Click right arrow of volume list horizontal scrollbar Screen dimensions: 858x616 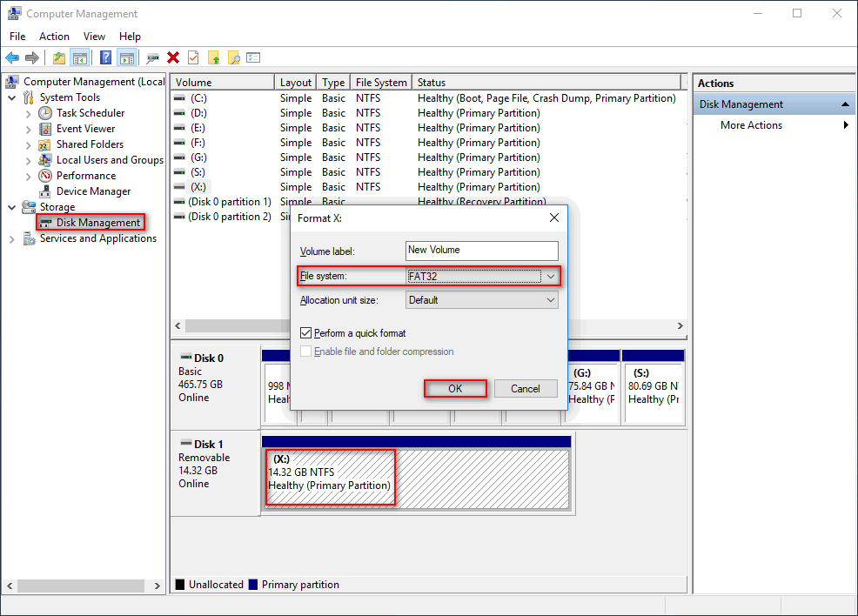(680, 325)
